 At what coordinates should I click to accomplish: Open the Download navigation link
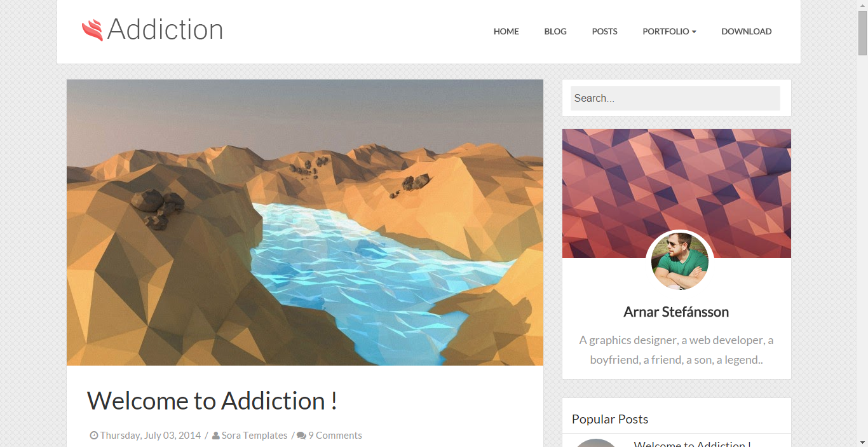pyautogui.click(x=747, y=31)
